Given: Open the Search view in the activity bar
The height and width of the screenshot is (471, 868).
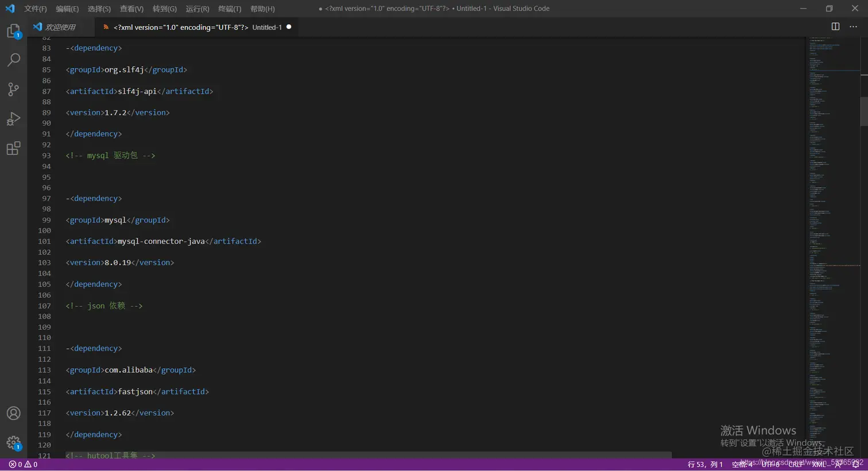Looking at the screenshot, I should pos(13,60).
